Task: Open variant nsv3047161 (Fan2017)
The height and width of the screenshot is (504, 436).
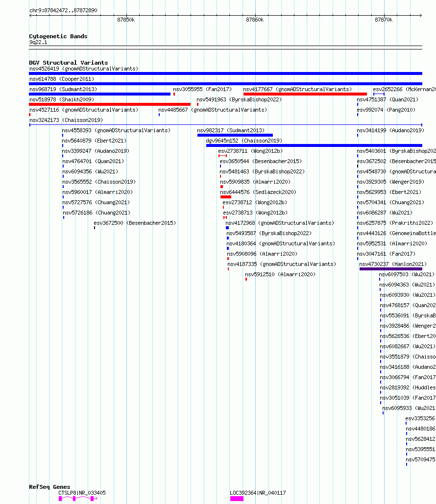Action: point(386,254)
